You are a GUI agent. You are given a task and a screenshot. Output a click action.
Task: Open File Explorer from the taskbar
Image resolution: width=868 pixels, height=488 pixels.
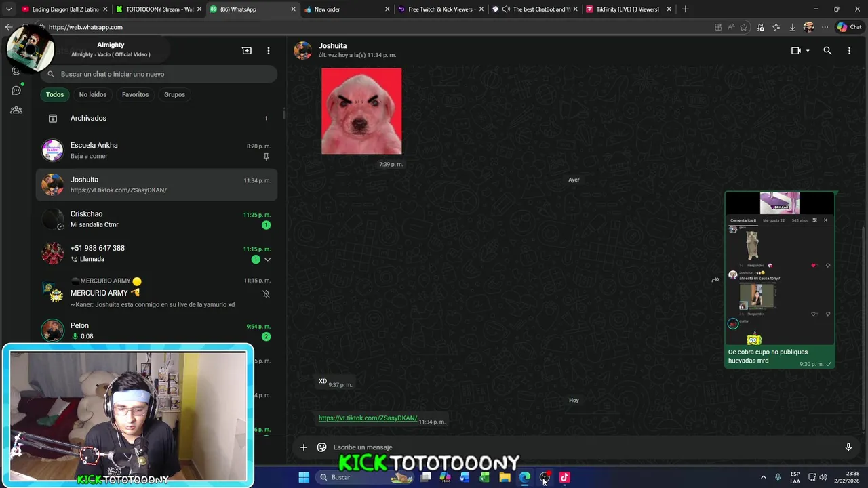click(x=505, y=477)
